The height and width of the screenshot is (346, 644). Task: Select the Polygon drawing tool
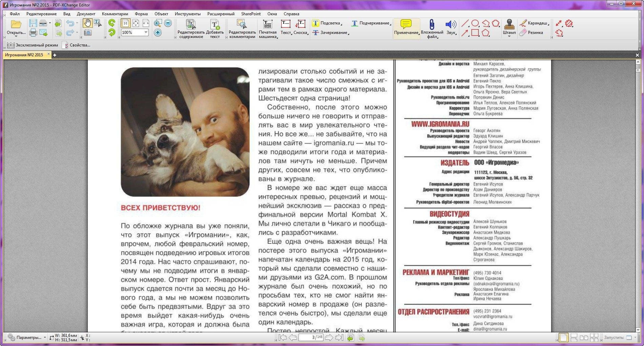tap(486, 33)
